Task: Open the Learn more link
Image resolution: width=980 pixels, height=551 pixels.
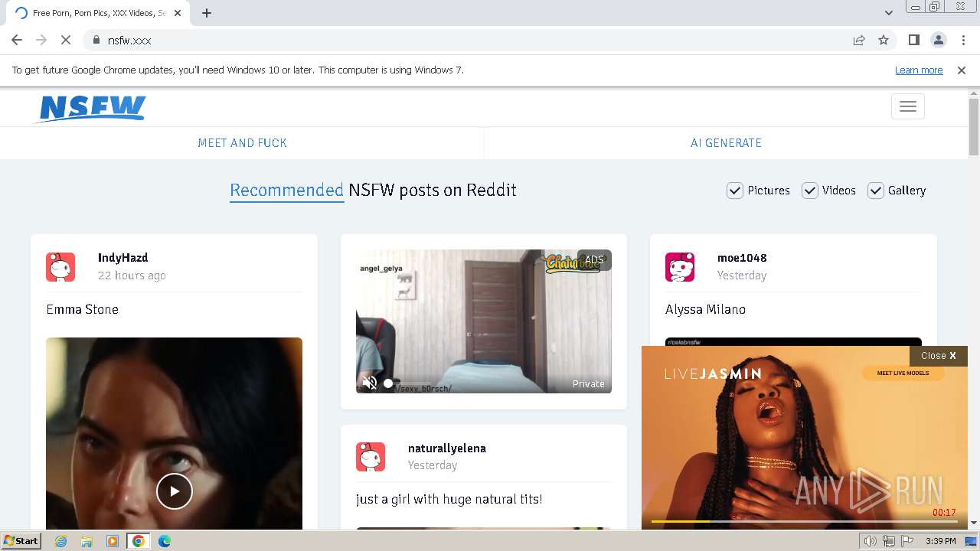Action: 919,70
